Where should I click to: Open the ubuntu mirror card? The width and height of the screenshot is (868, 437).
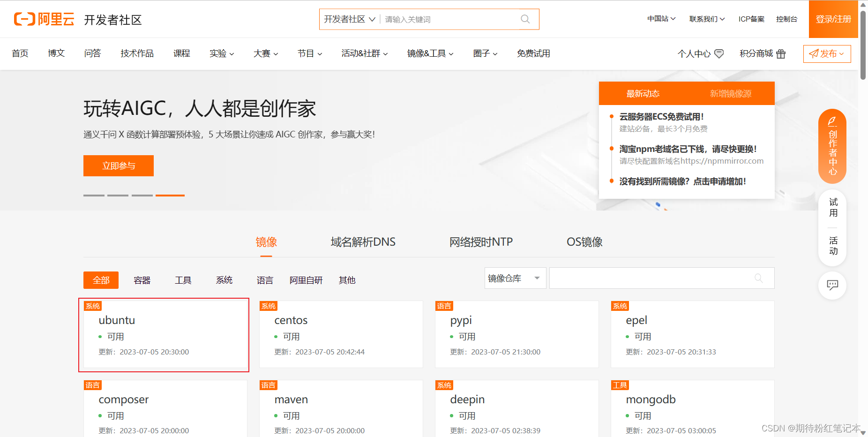click(x=165, y=334)
